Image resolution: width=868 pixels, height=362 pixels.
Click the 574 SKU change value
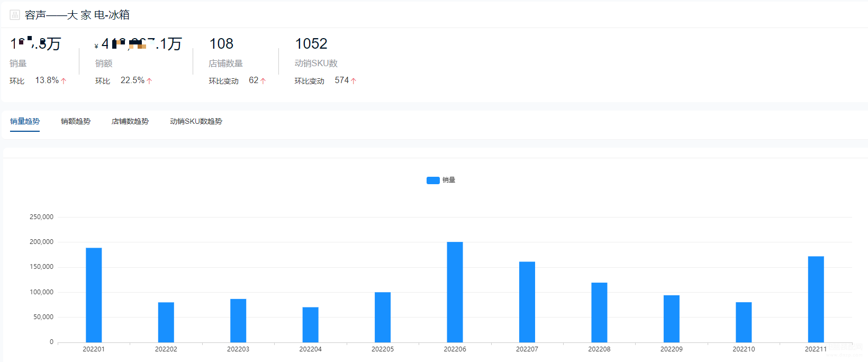[x=342, y=80]
